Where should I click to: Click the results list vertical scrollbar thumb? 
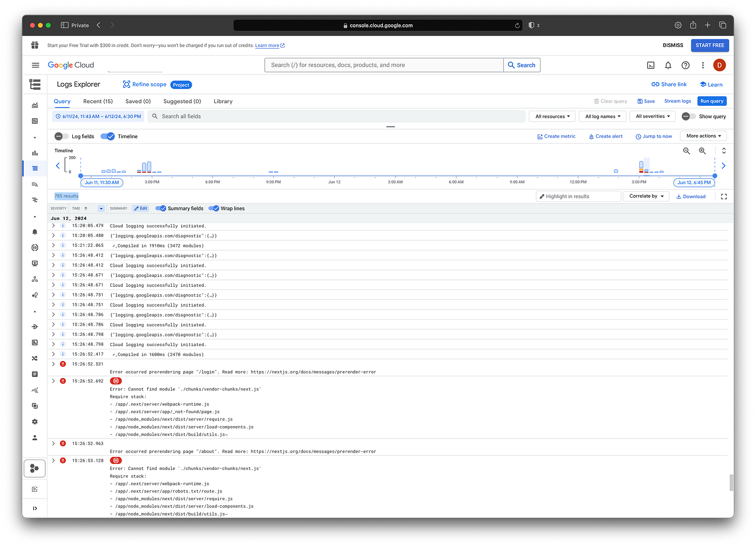tap(732, 483)
